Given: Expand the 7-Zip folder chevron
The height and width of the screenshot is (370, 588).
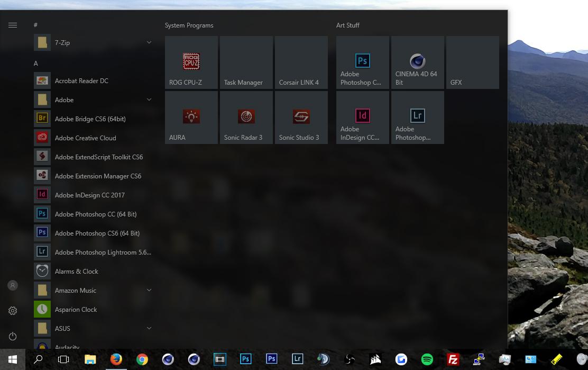Looking at the screenshot, I should (149, 42).
